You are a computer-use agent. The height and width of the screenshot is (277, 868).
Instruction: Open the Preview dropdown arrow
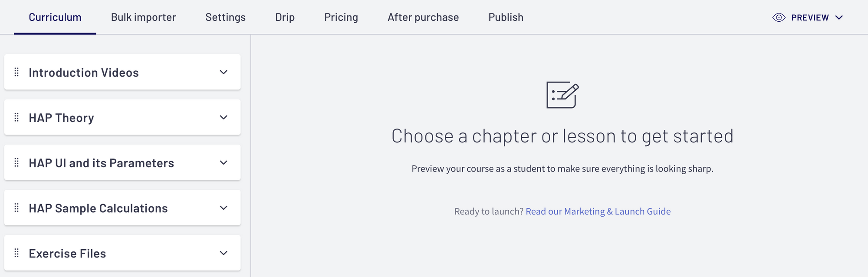coord(839,17)
